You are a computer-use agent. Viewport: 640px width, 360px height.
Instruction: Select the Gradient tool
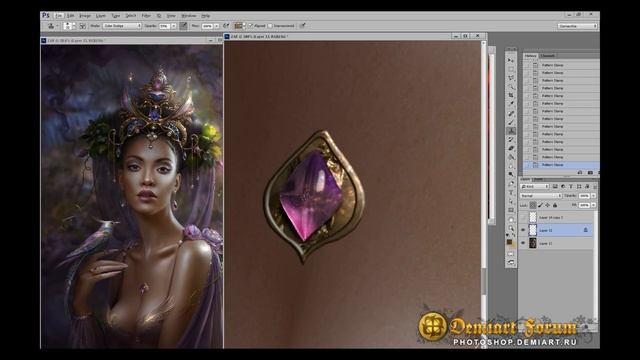click(511, 157)
